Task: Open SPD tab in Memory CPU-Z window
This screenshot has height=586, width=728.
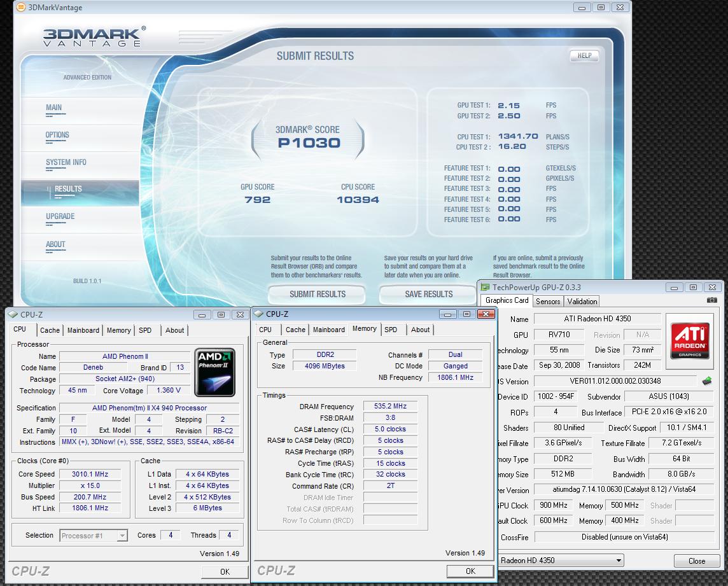Action: click(x=391, y=330)
